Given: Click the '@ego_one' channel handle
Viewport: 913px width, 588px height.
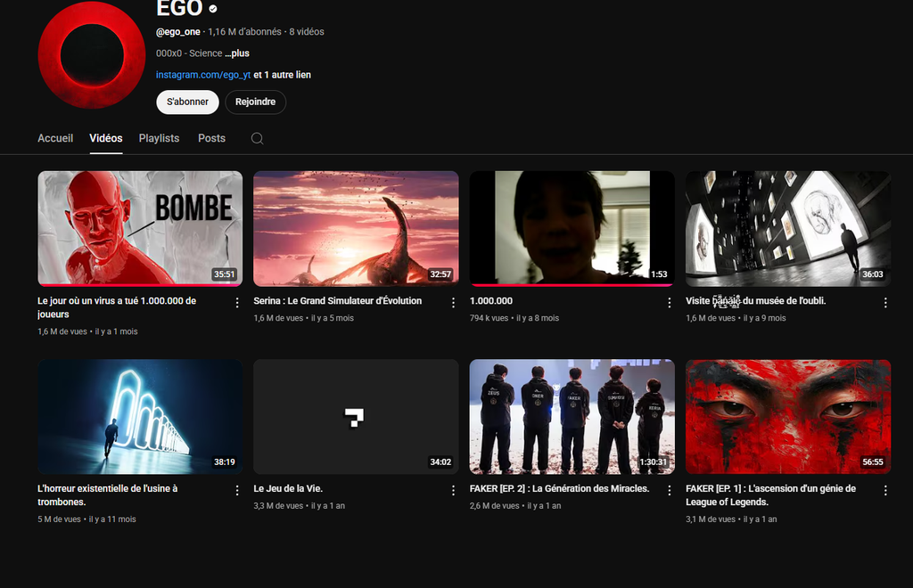Looking at the screenshot, I should click(178, 32).
